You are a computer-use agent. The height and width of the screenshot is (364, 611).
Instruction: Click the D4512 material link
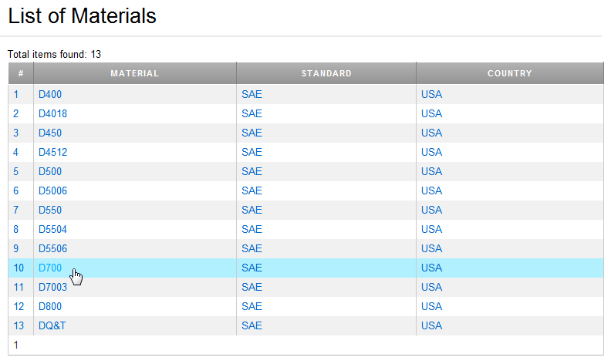[x=52, y=152]
